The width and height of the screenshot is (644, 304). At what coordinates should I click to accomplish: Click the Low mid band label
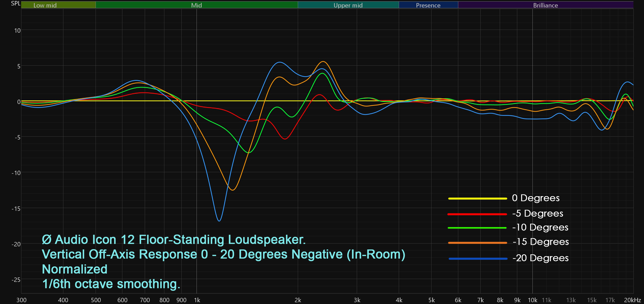point(45,5)
